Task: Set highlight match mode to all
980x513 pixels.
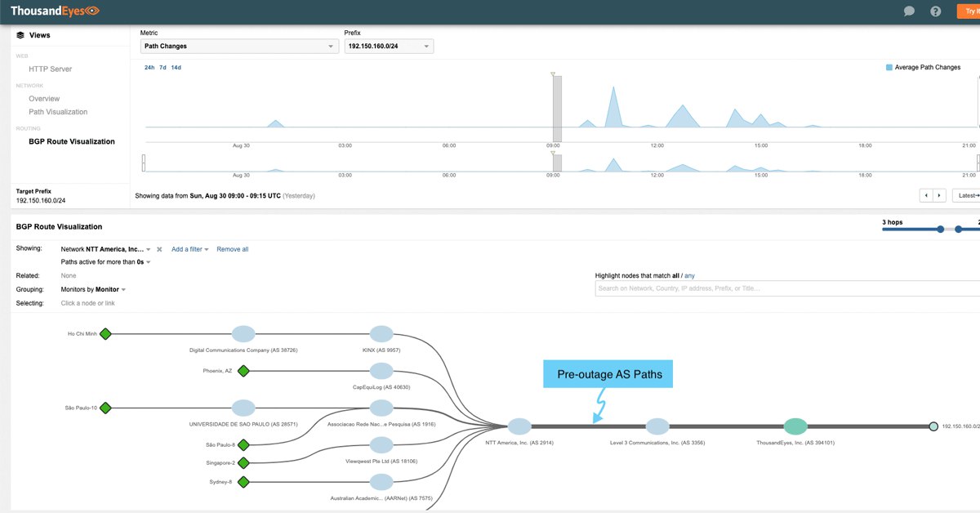Action: pos(675,276)
